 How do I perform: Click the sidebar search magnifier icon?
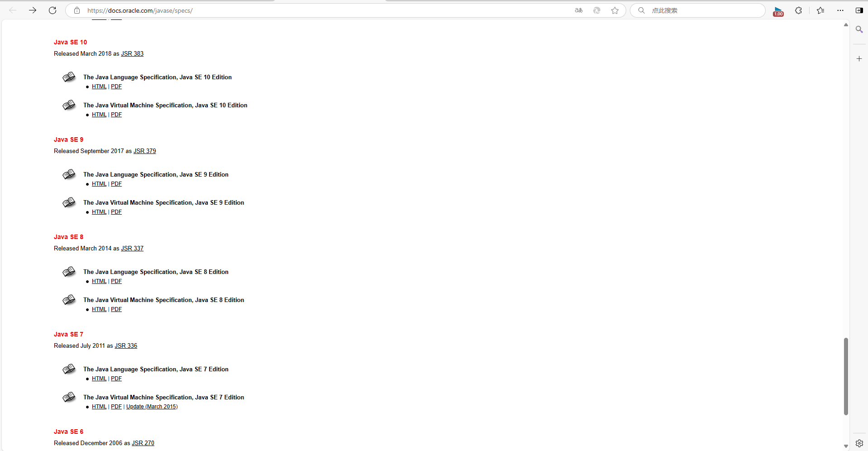(859, 29)
